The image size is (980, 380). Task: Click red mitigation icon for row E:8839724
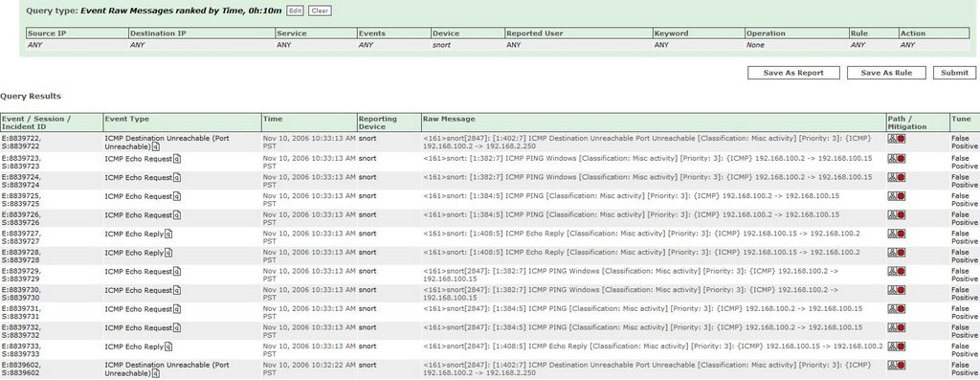pyautogui.click(x=902, y=177)
